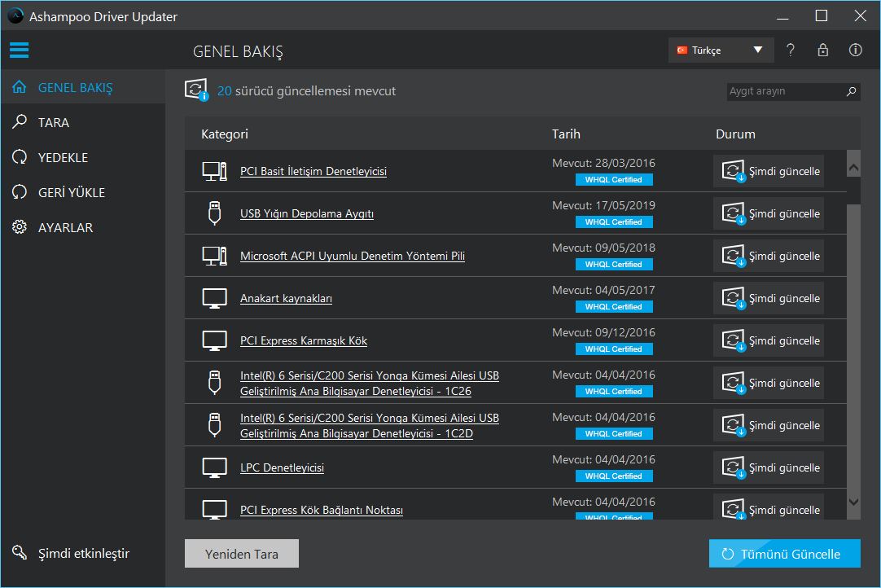Click the padlock license icon
881x588 pixels.
point(822,50)
